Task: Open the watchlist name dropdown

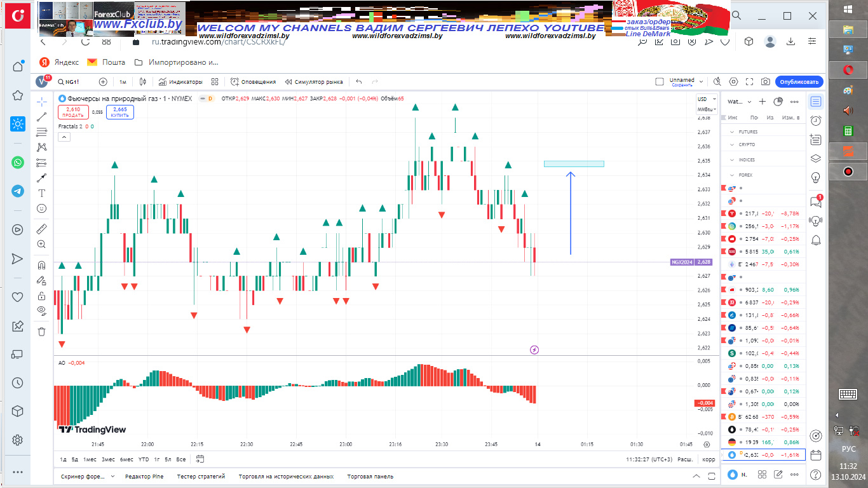Action: [740, 102]
